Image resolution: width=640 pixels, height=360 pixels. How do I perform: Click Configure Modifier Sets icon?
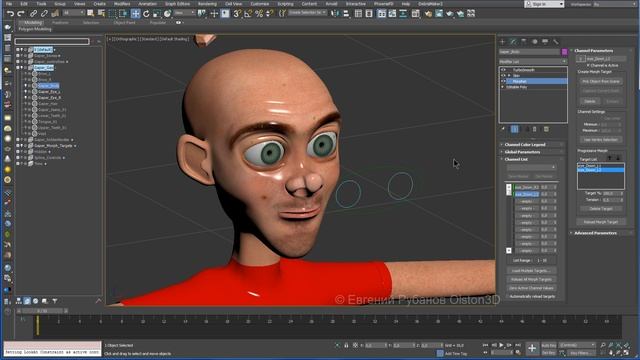coord(546,129)
